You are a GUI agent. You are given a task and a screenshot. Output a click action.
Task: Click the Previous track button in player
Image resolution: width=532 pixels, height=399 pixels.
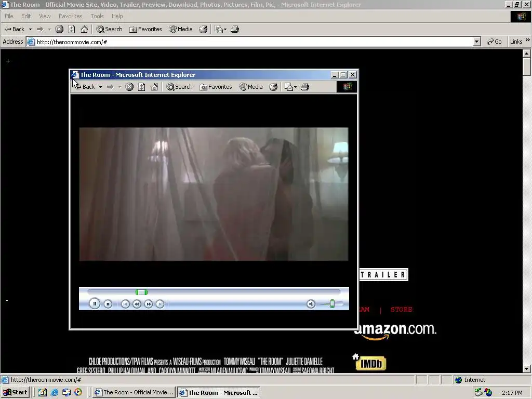click(x=125, y=304)
